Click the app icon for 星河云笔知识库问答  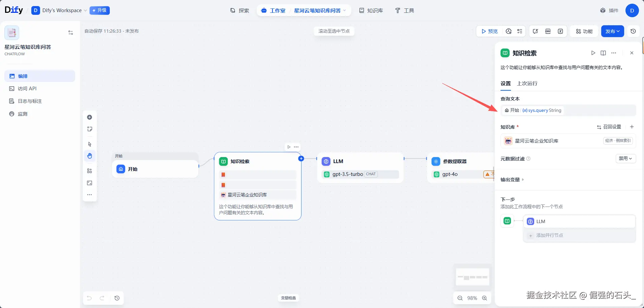[x=12, y=33]
